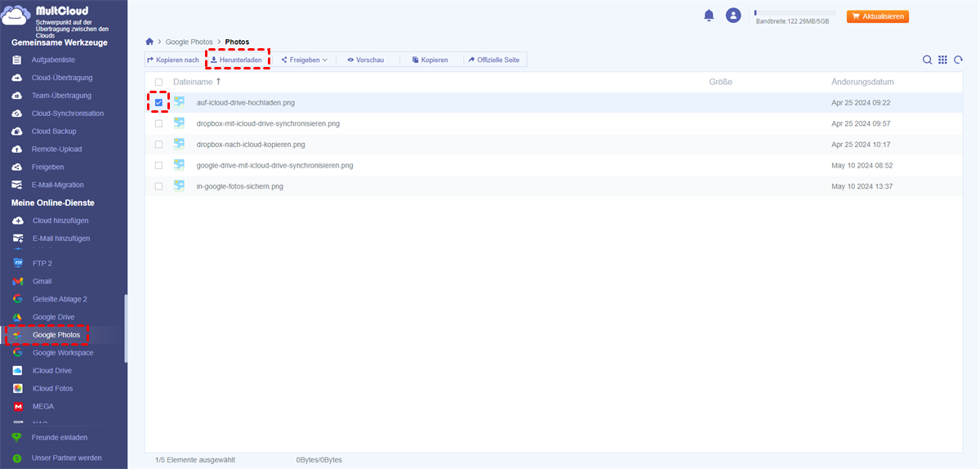980x469 pixels.
Task: Check dropbox-mit-icloud-drive-synchronisieren.png checkbox
Action: point(158,123)
